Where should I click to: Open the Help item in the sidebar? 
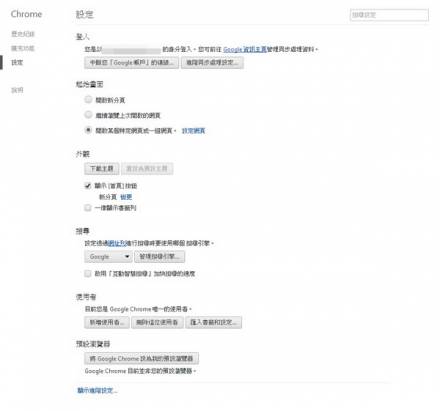pos(17,90)
